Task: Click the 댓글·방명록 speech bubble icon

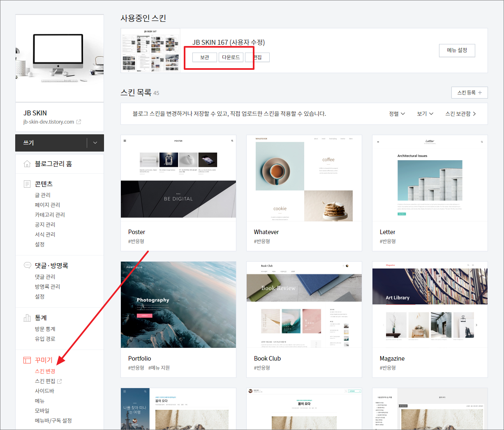Action: pos(27,265)
